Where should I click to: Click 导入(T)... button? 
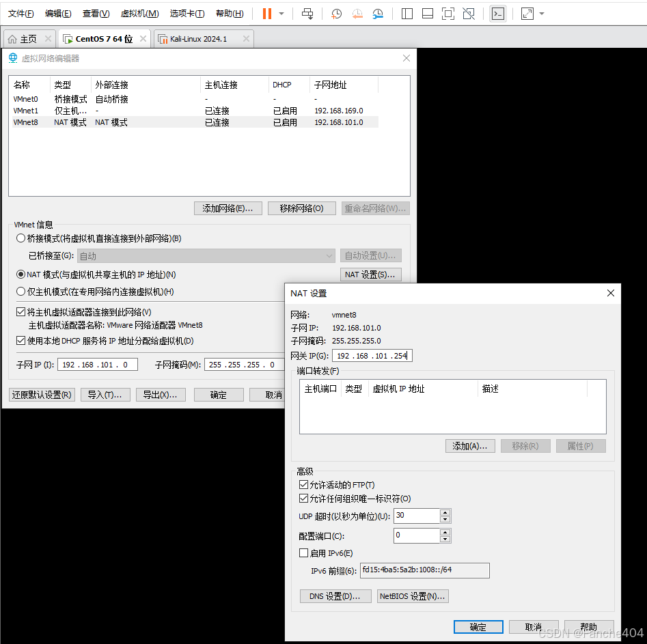[105, 395]
